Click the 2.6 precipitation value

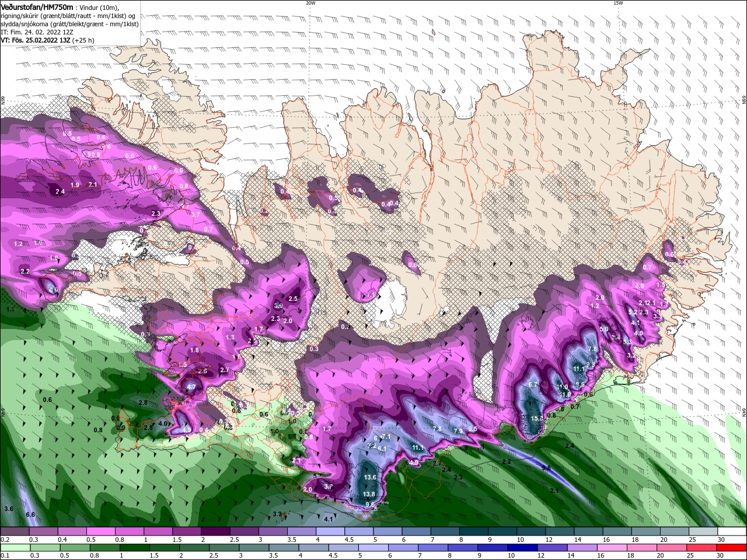[203, 371]
